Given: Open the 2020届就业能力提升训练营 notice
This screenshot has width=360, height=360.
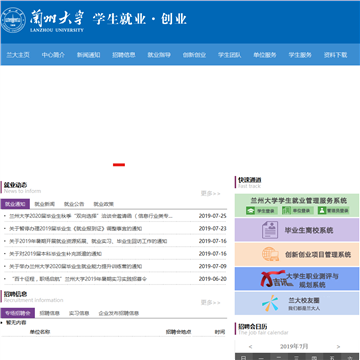Looking at the screenshot, I should pos(75,266).
